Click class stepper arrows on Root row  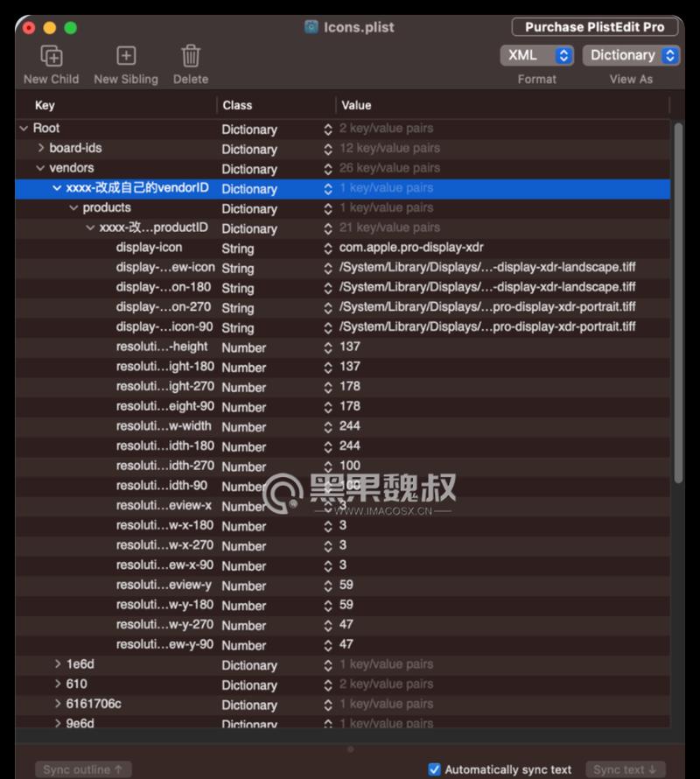point(328,129)
